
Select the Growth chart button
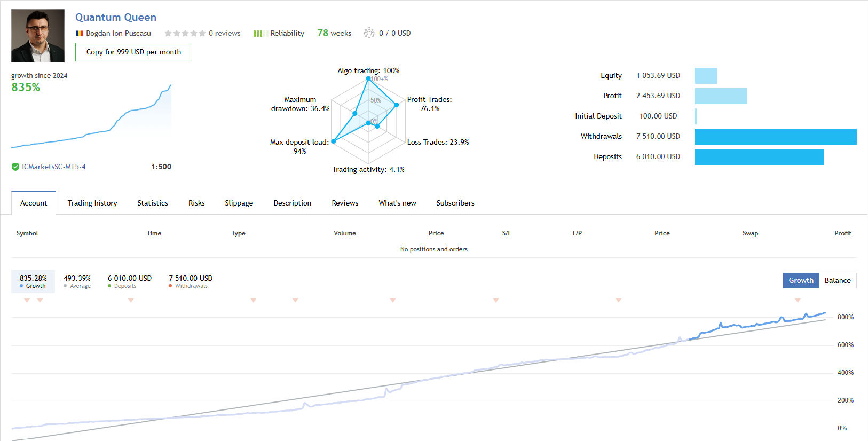tap(801, 281)
